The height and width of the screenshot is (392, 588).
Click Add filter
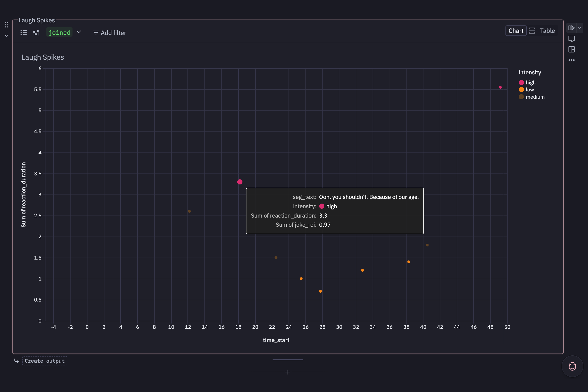click(x=109, y=33)
